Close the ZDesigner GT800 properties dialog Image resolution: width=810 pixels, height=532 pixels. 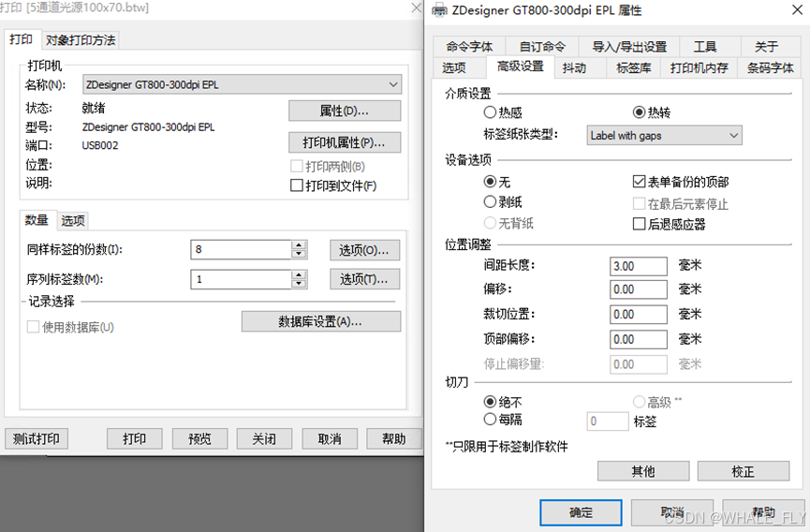click(797, 9)
